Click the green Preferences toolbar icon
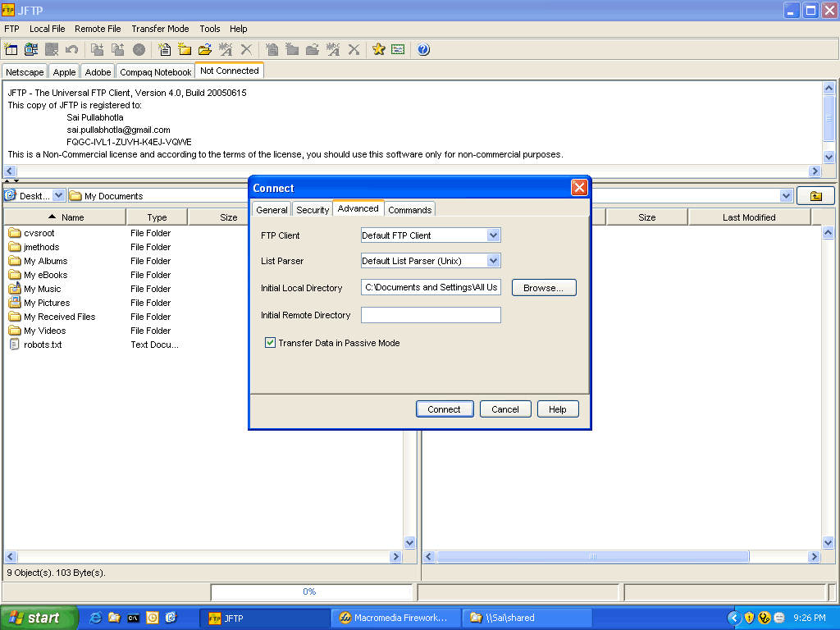 tap(398, 50)
